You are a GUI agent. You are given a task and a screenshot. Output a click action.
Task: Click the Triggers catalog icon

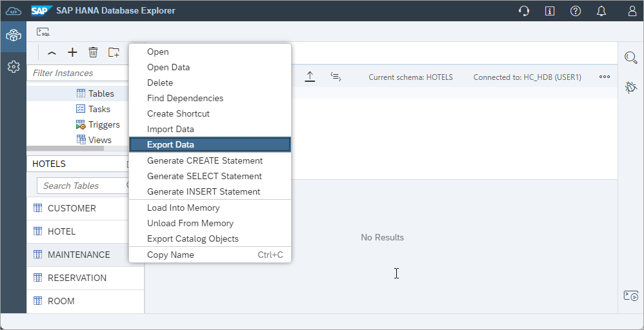pyautogui.click(x=81, y=124)
